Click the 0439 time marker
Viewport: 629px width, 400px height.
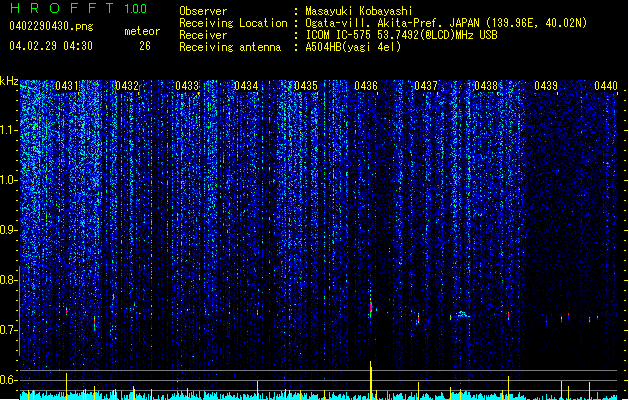tap(546, 85)
